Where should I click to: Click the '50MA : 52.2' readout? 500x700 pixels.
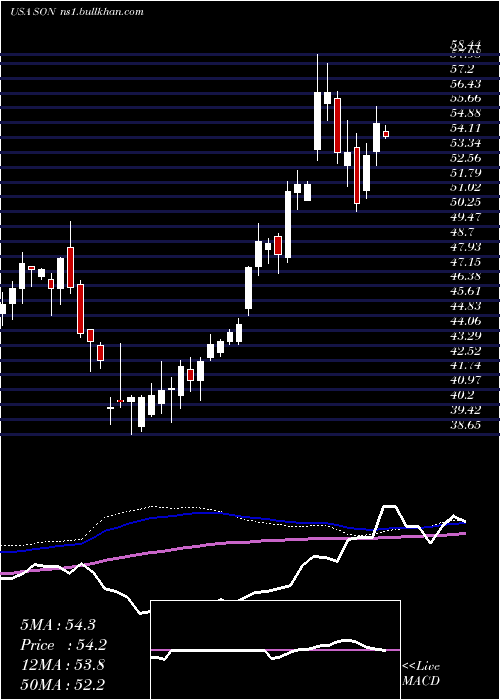click(x=63, y=685)
